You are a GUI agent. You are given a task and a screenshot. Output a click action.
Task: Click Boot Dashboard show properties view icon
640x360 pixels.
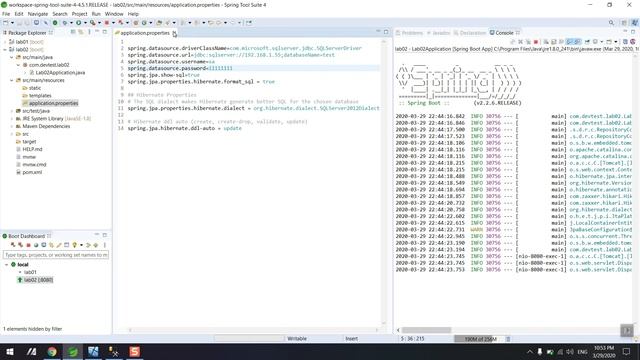67,245
